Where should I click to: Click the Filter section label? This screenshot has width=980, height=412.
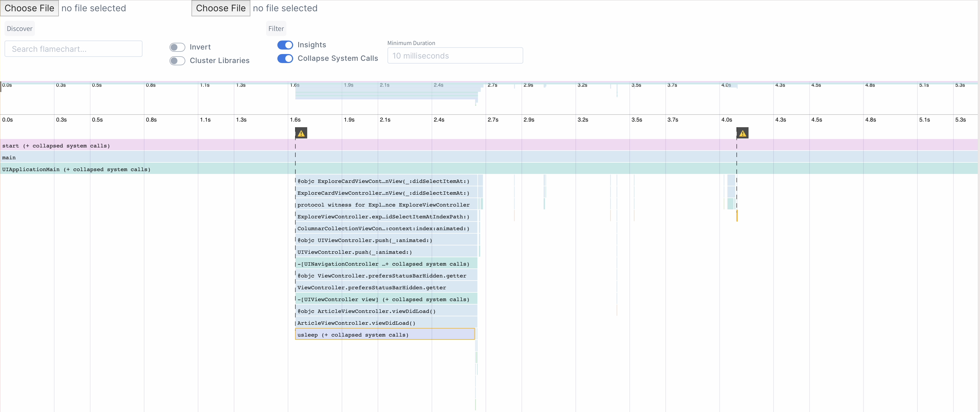(x=276, y=28)
